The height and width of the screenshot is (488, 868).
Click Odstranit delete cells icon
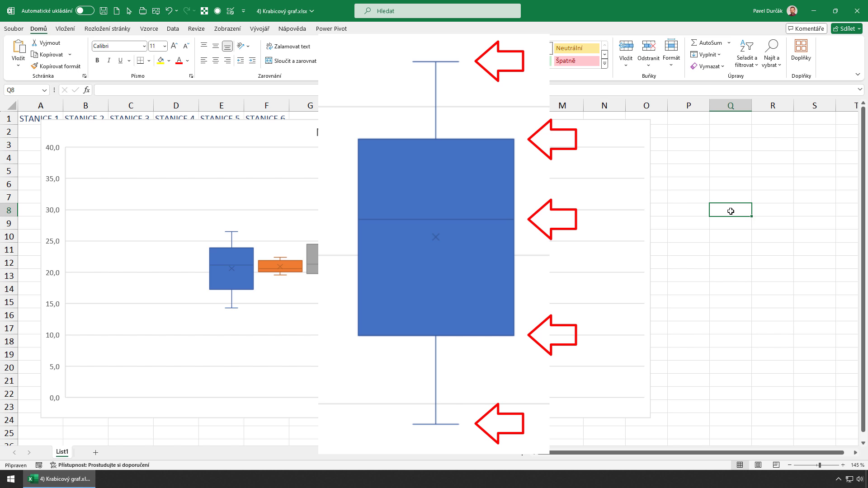(648, 46)
